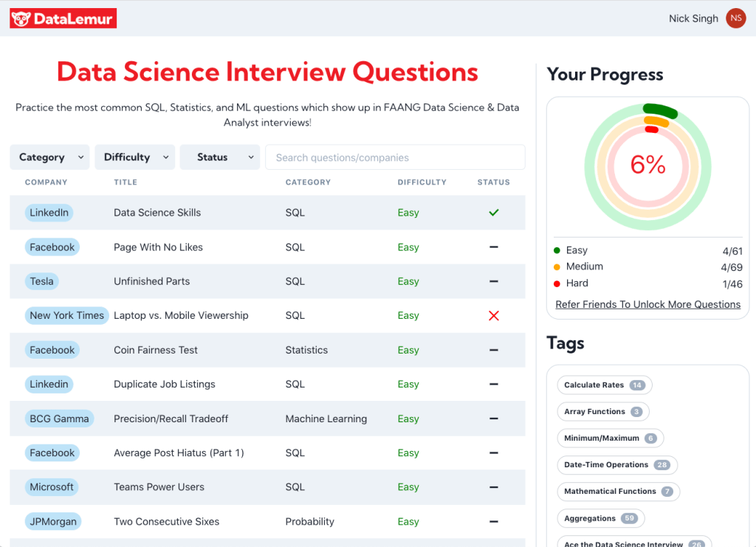Open Refer Friends To Unlock More Questions link
The height and width of the screenshot is (547, 756).
pos(648,305)
